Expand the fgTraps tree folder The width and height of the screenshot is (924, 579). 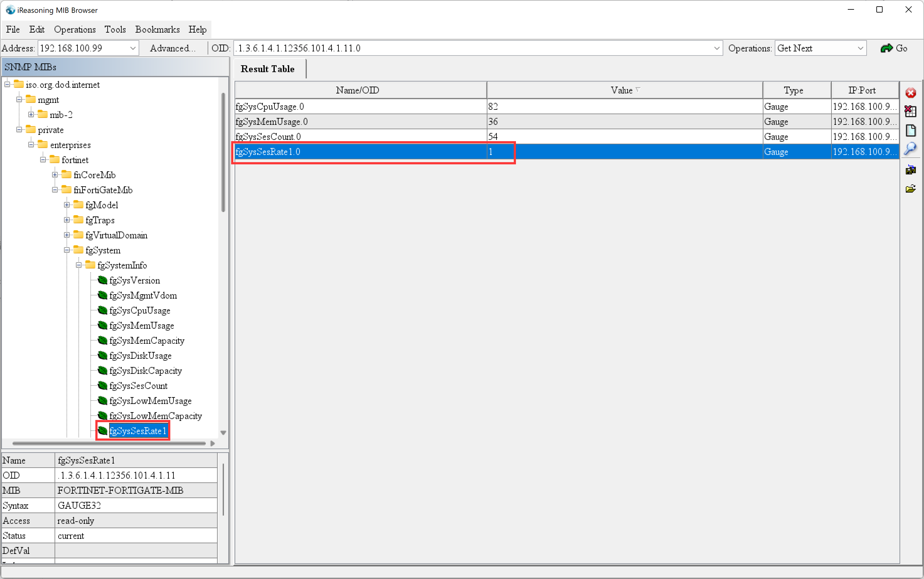[x=66, y=220]
